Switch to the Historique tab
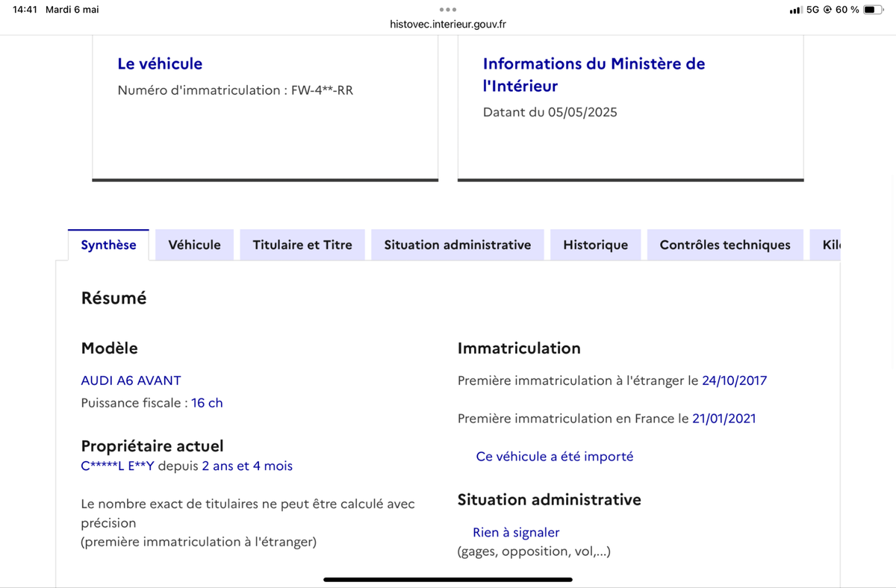 point(596,245)
